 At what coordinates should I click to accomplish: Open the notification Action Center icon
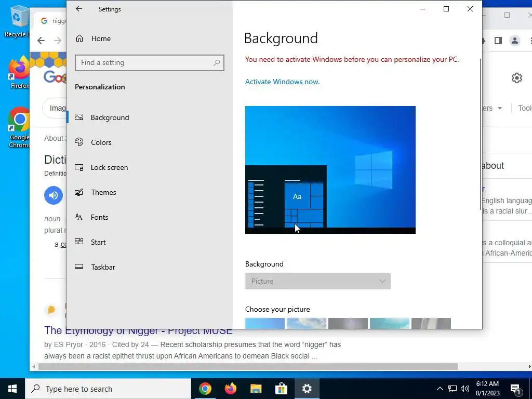[516, 389]
